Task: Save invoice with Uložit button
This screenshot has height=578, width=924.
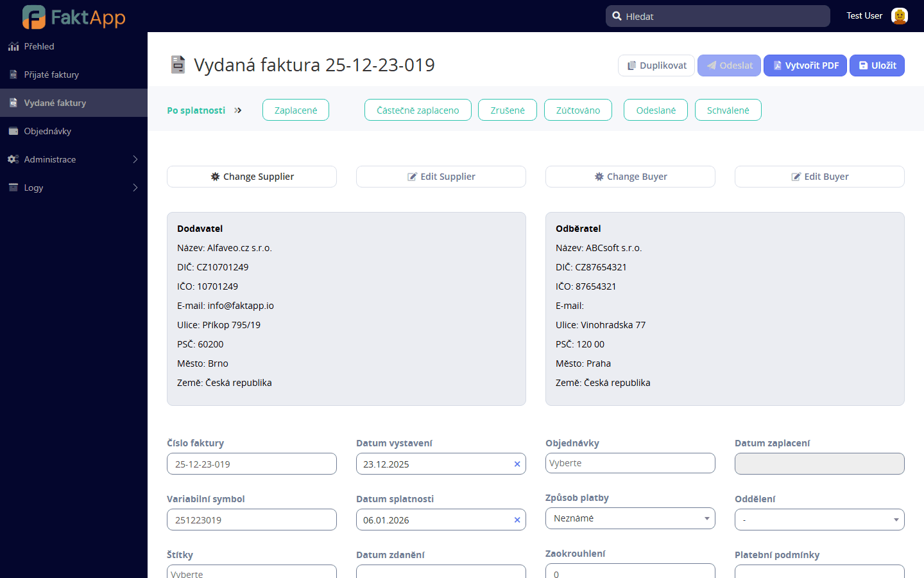Action: (877, 66)
